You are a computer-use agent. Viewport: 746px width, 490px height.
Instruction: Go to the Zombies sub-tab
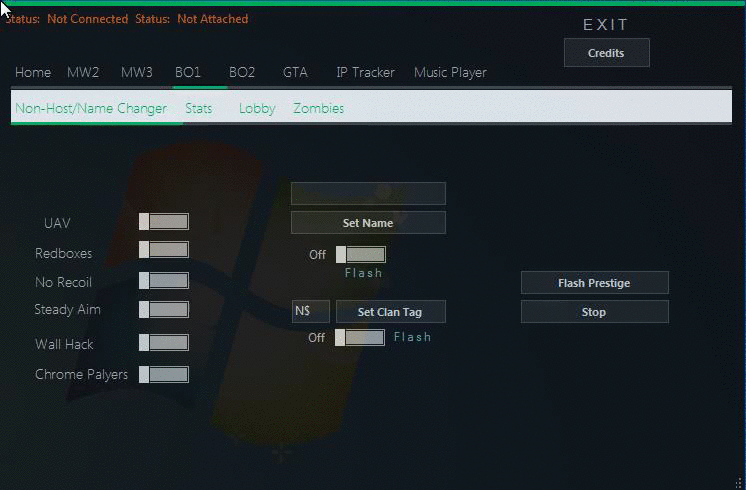[x=318, y=108]
